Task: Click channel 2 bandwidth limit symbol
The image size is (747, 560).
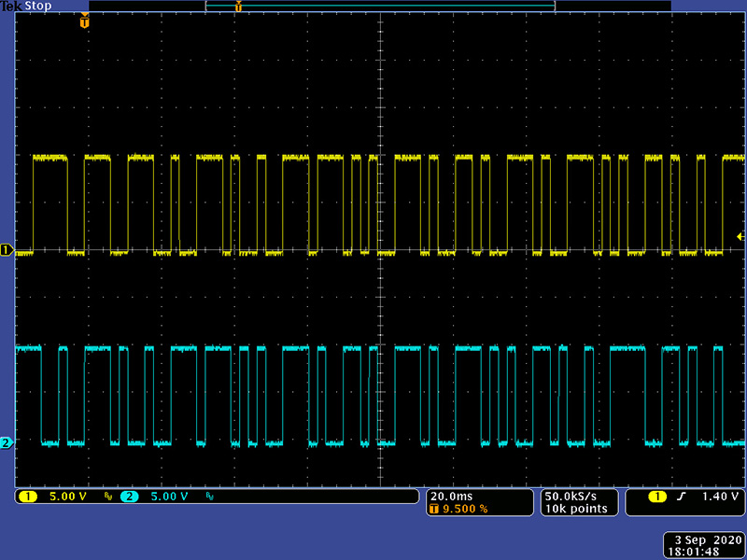Action: (x=209, y=497)
